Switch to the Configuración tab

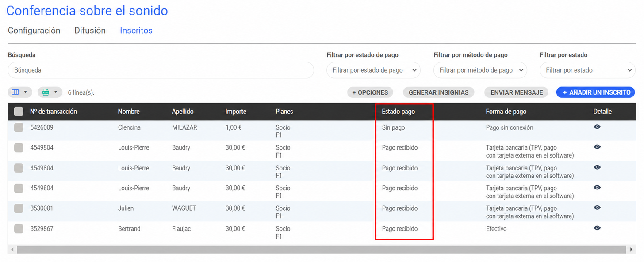34,31
